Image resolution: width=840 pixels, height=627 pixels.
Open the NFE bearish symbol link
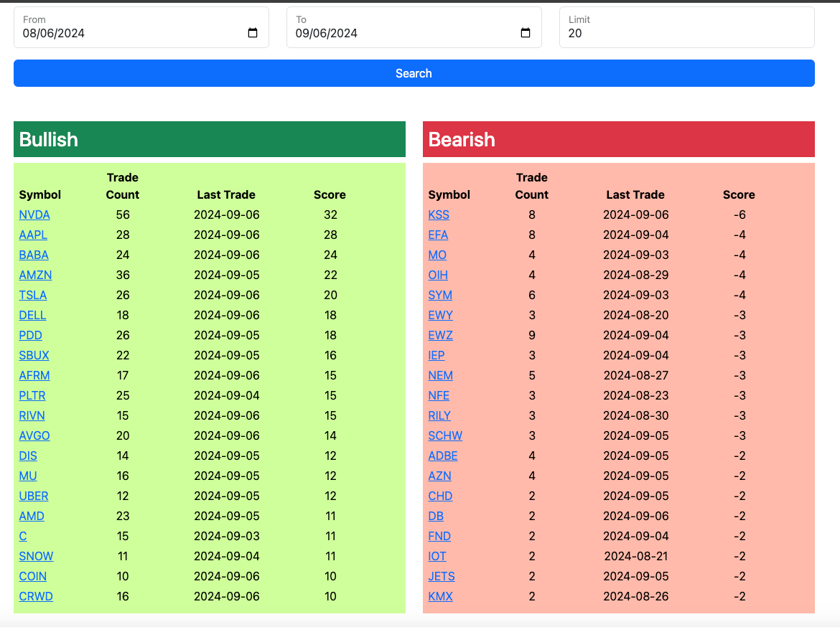coord(439,396)
